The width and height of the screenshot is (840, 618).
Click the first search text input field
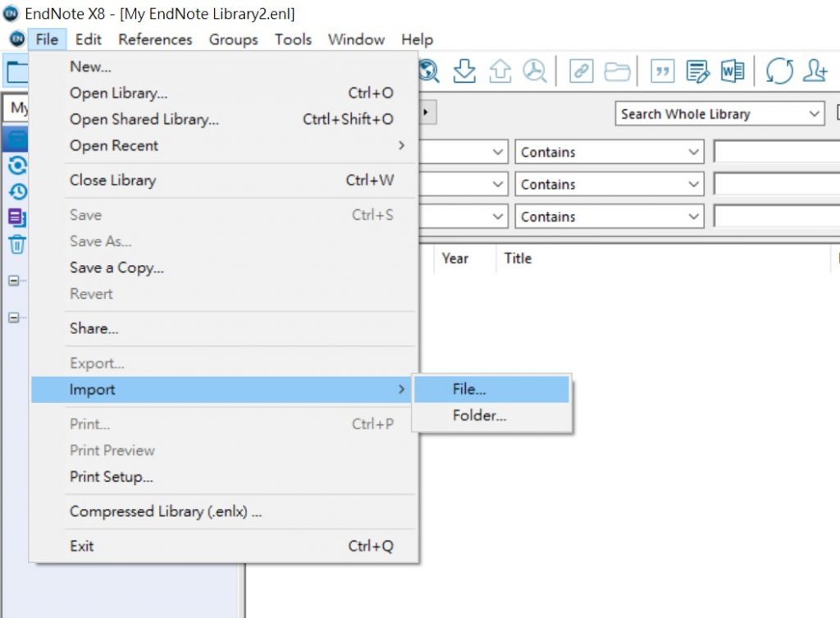777,152
